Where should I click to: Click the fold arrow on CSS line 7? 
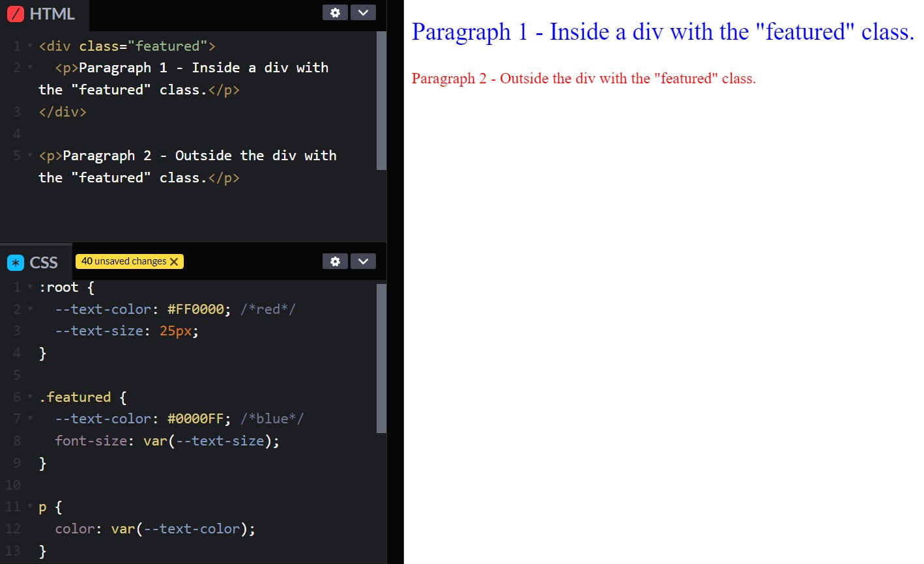[30, 419]
